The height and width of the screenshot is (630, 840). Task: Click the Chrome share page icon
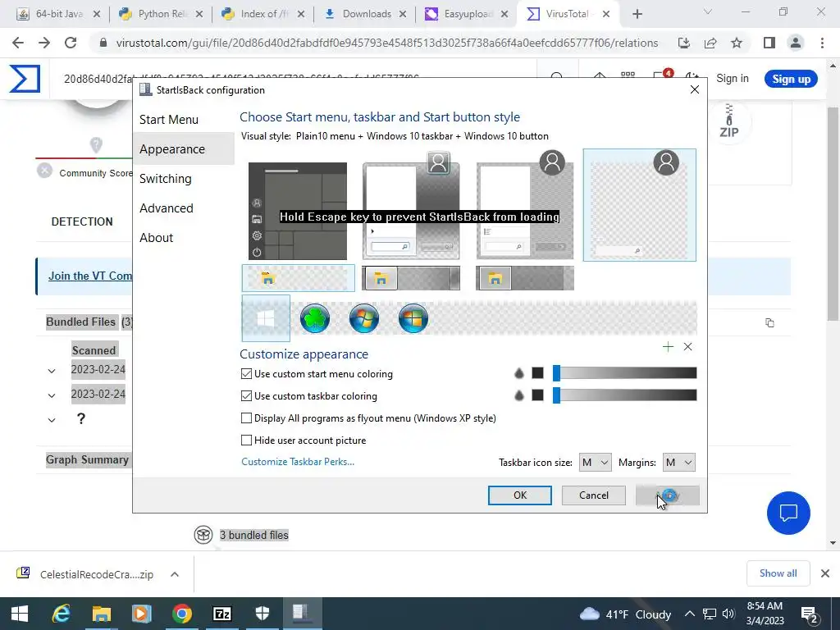pyautogui.click(x=710, y=43)
